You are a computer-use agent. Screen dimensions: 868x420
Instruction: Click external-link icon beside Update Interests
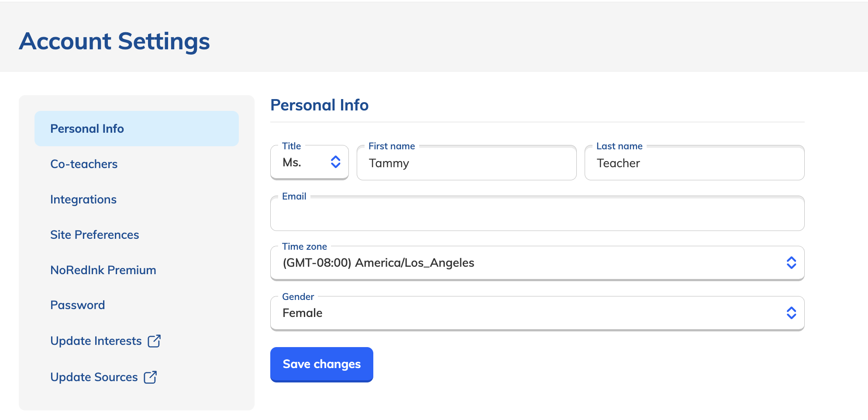pos(154,341)
